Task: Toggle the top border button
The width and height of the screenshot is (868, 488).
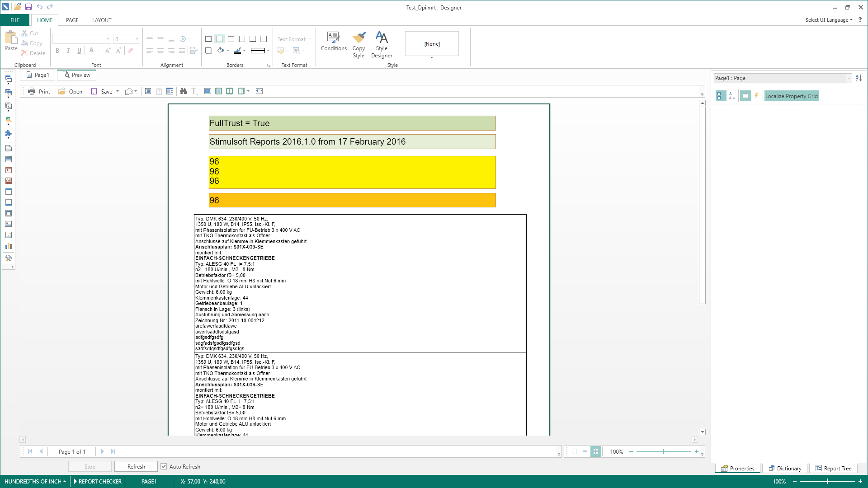Action: pyautogui.click(x=231, y=39)
